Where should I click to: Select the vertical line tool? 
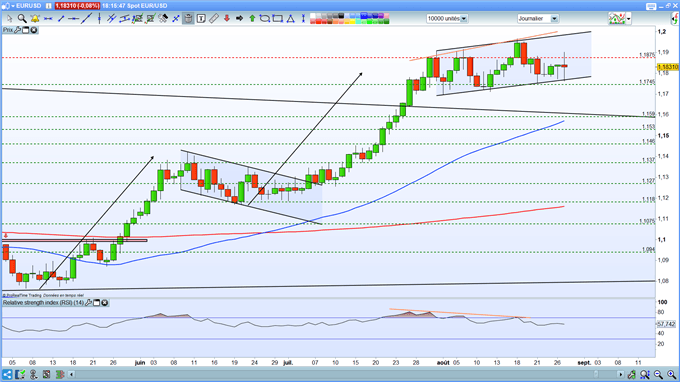[x=99, y=19]
